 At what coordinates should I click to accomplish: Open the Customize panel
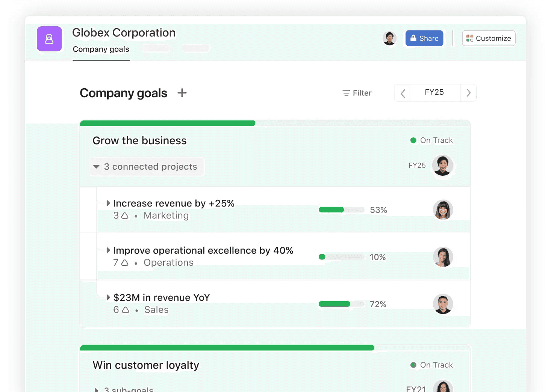pyautogui.click(x=489, y=38)
